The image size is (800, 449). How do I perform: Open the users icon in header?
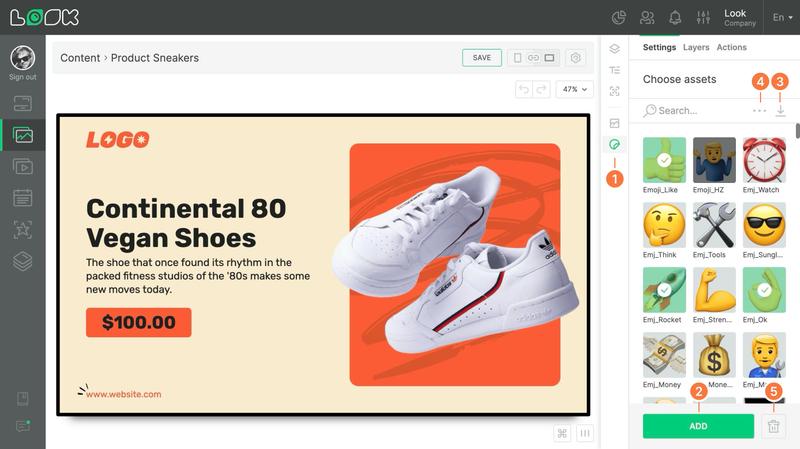[x=647, y=18]
